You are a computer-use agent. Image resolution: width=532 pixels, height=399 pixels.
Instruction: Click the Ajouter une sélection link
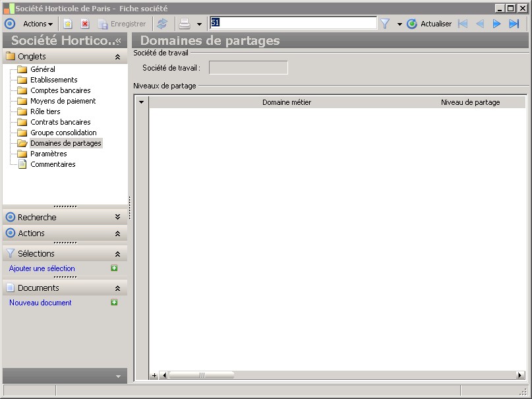pos(42,268)
